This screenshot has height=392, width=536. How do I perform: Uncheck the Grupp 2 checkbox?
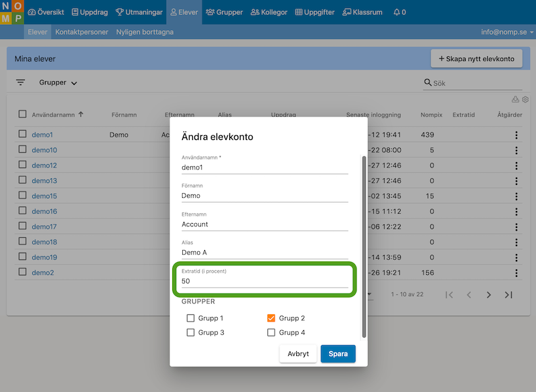tap(271, 318)
